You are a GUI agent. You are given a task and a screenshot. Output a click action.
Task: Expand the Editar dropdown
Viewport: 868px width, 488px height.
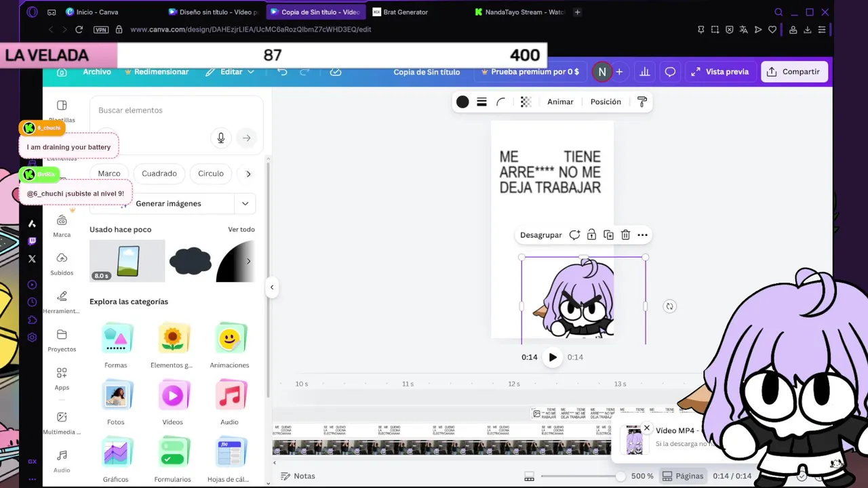(230, 72)
